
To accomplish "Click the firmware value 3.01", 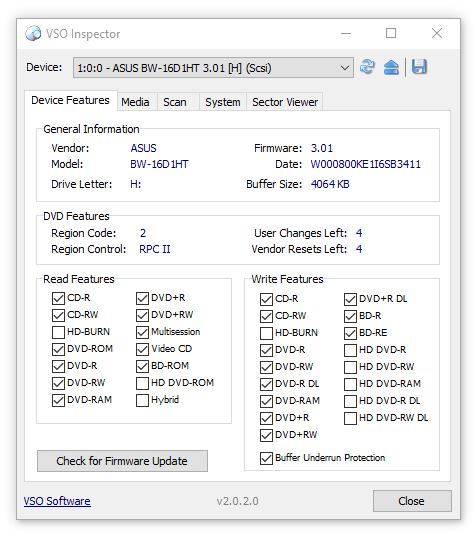I will pyautogui.click(x=322, y=148).
